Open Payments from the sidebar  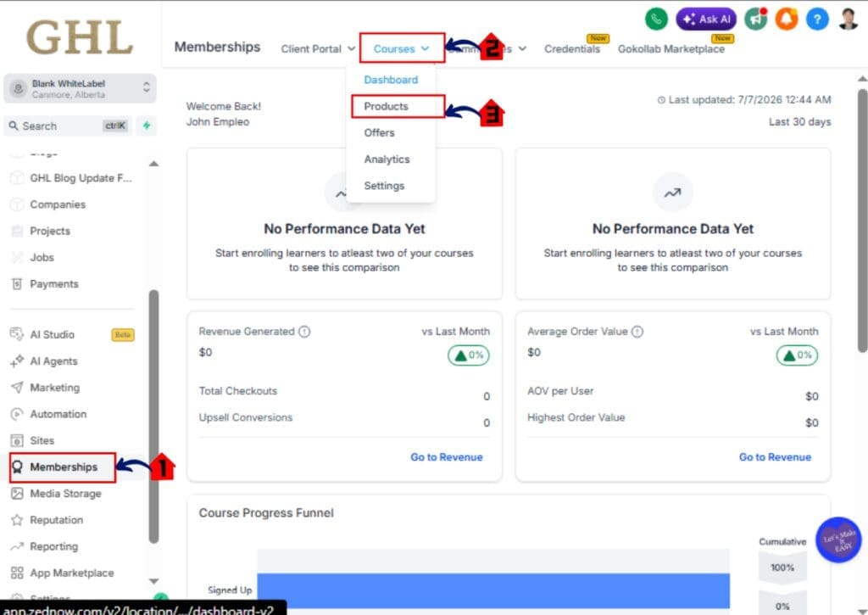[54, 284]
